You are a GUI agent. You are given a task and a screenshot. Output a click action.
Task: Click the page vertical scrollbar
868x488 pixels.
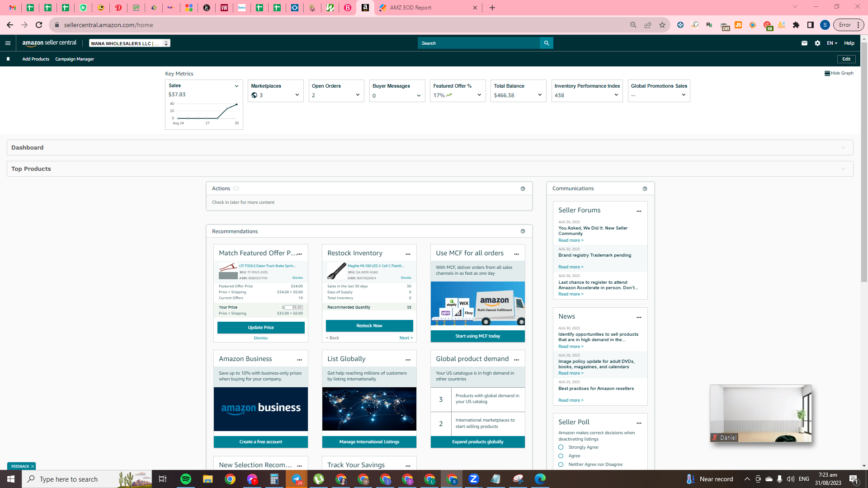coord(864,163)
